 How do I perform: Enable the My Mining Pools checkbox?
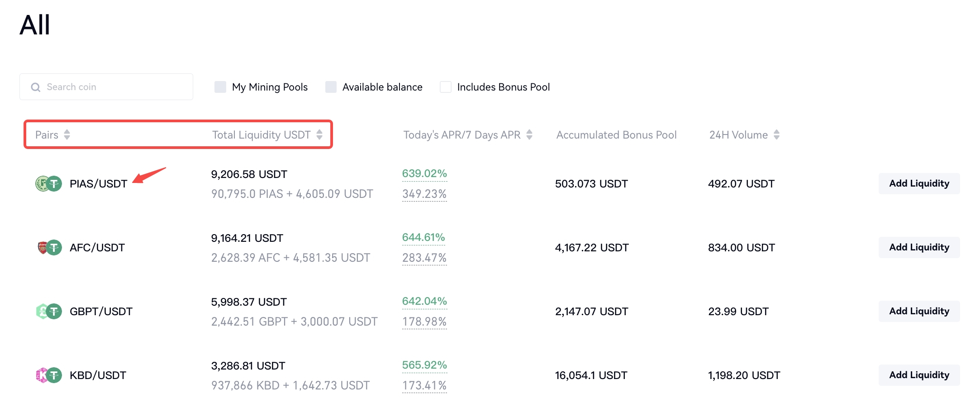pyautogui.click(x=220, y=87)
